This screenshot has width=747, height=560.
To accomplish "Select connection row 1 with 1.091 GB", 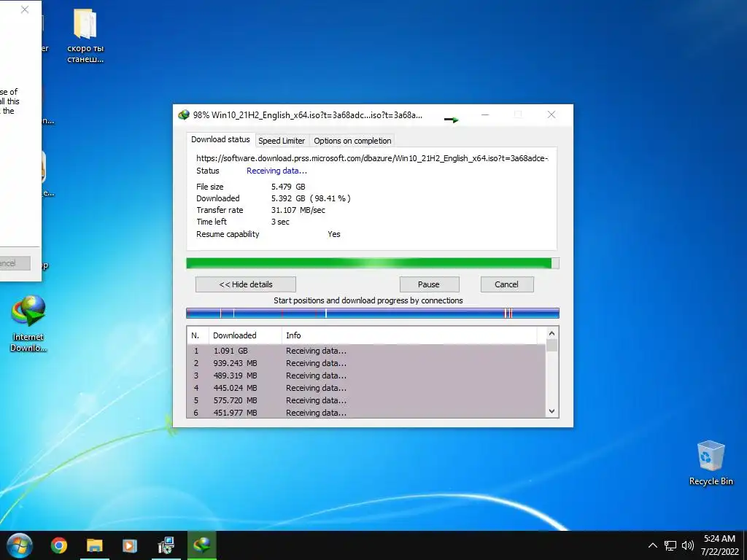I will [366, 351].
